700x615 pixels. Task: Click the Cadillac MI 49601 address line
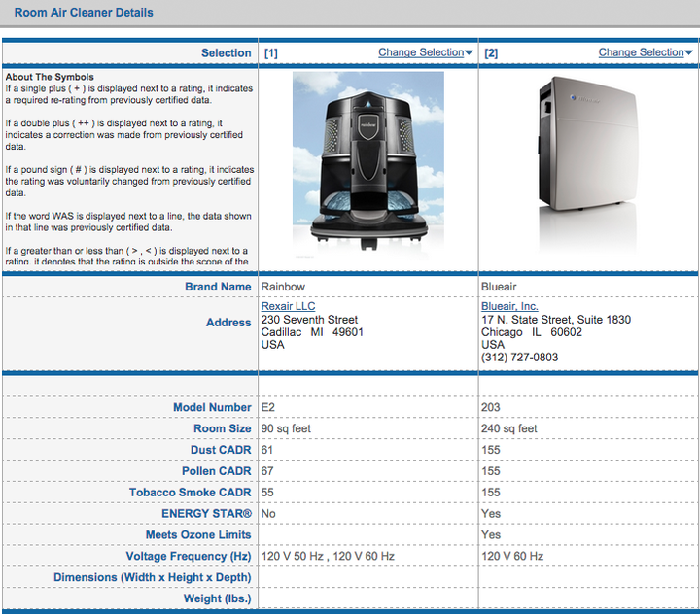click(312, 332)
